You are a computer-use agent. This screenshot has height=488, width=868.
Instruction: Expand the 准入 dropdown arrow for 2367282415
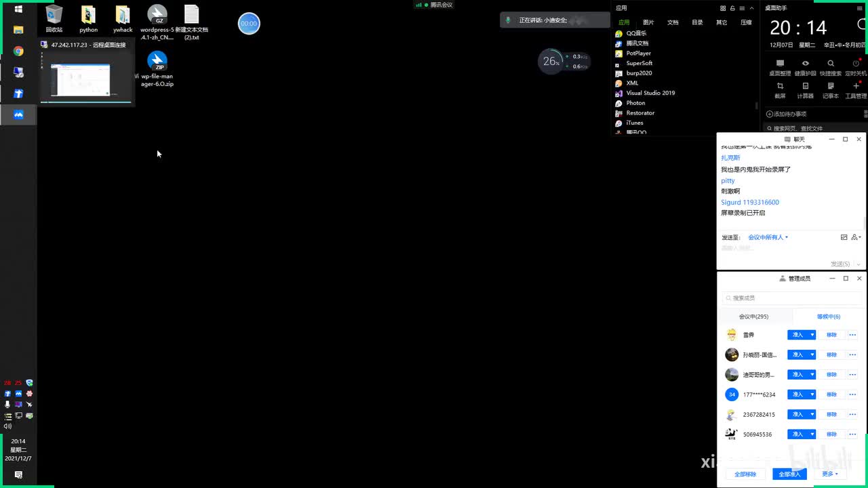pyautogui.click(x=812, y=414)
